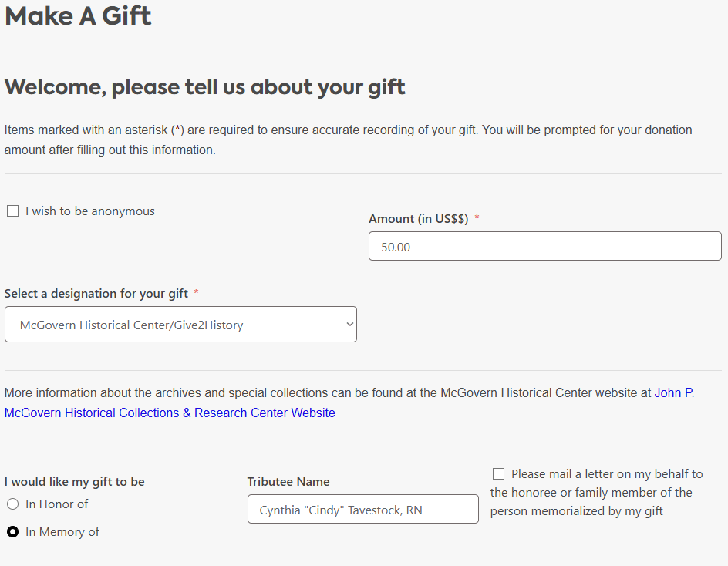Image resolution: width=728 pixels, height=566 pixels.
Task: Click the "Tributee Name" field label
Action: (x=288, y=482)
